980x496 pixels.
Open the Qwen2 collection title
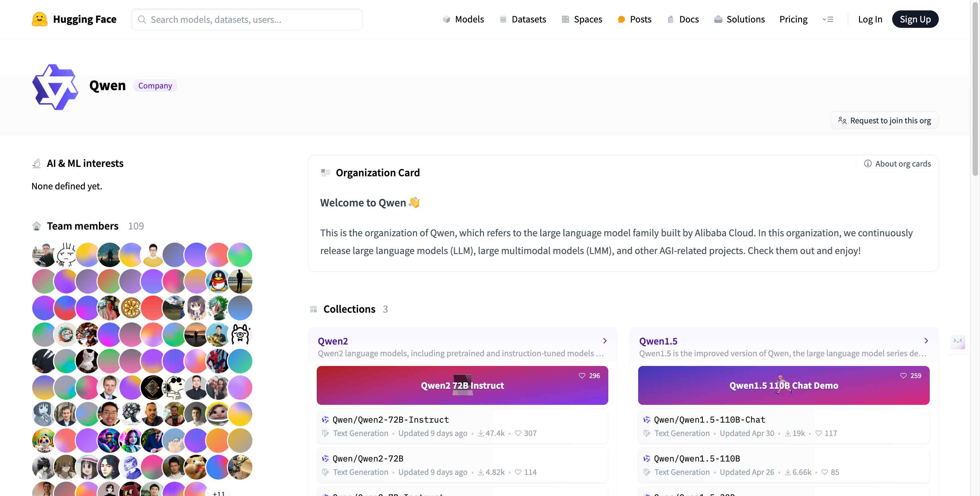click(333, 341)
